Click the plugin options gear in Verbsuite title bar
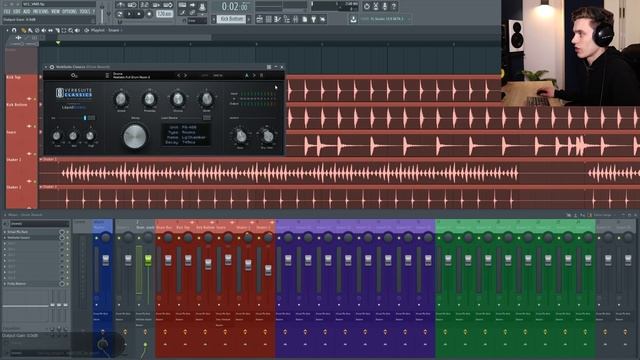 52,67
